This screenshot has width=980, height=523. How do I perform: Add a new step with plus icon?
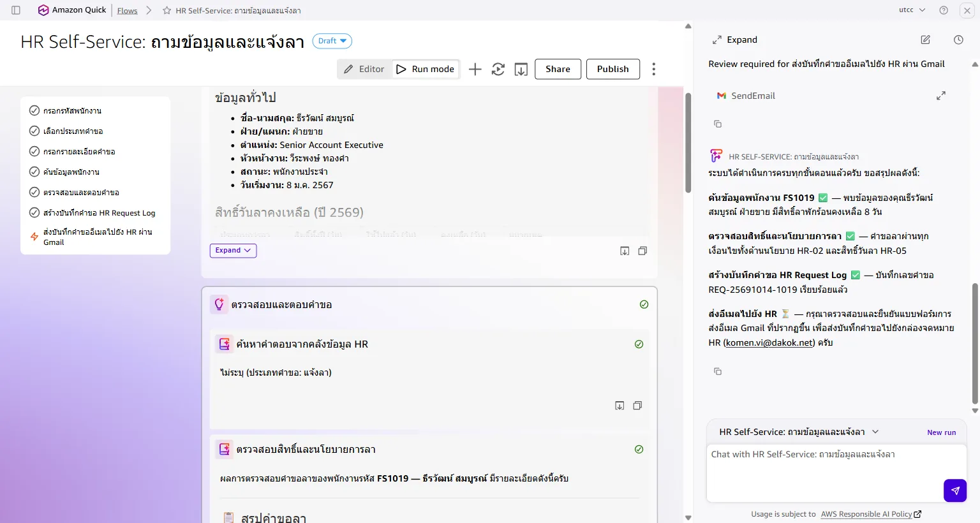click(x=475, y=69)
